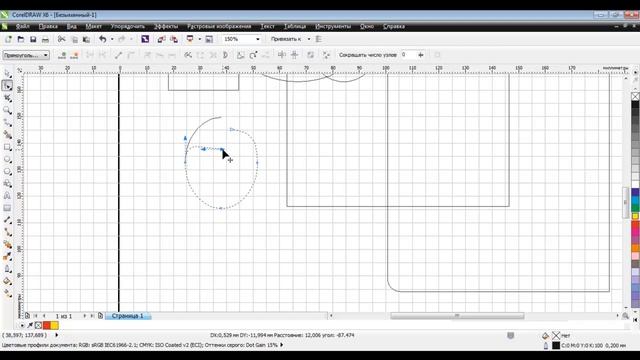Click the Paste icon

[x=86, y=39]
